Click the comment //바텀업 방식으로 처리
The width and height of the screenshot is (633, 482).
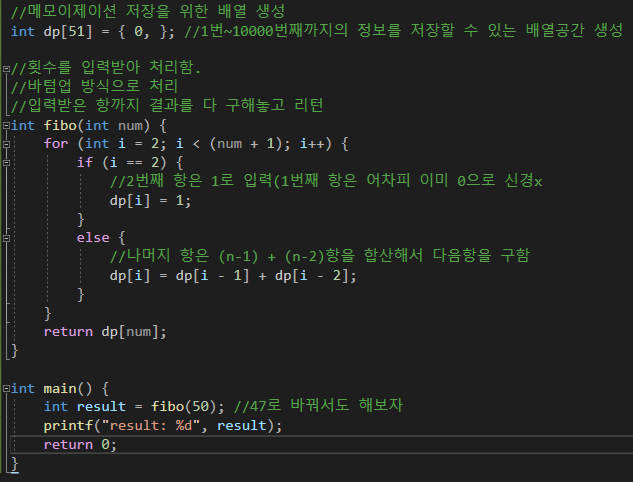pos(94,86)
